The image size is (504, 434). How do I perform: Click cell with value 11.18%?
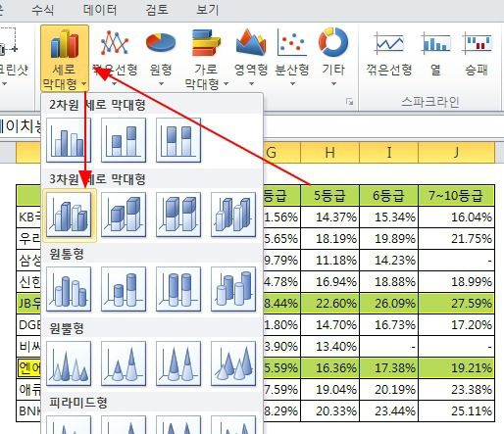(329, 260)
